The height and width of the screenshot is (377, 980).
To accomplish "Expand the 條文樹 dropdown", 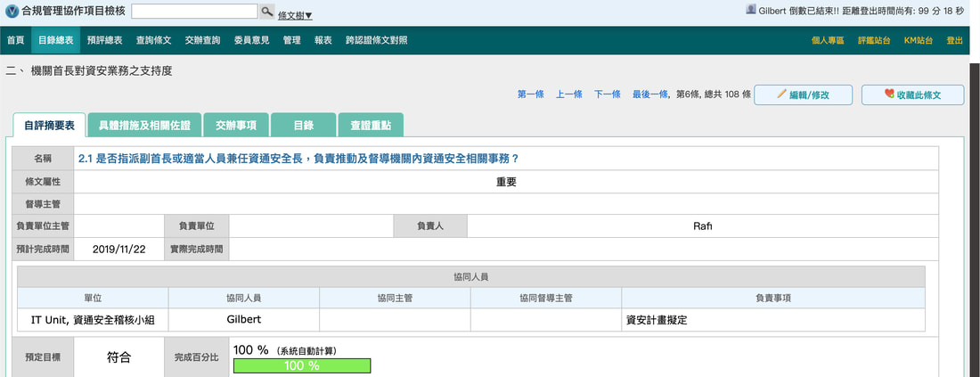I will [x=295, y=16].
